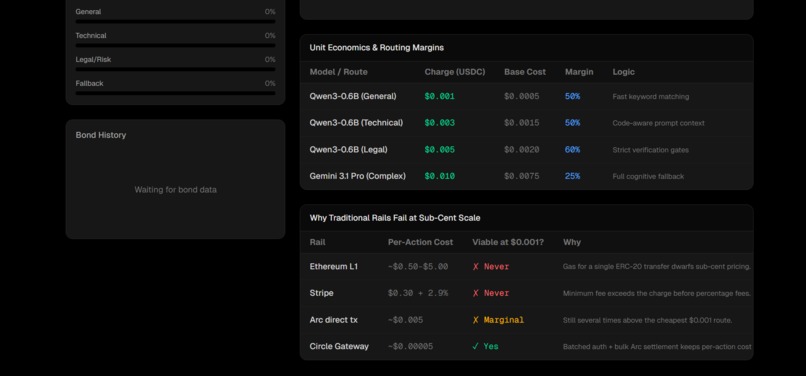806x376 pixels.
Task: Click the 'Margin' column header
Action: [579, 72]
